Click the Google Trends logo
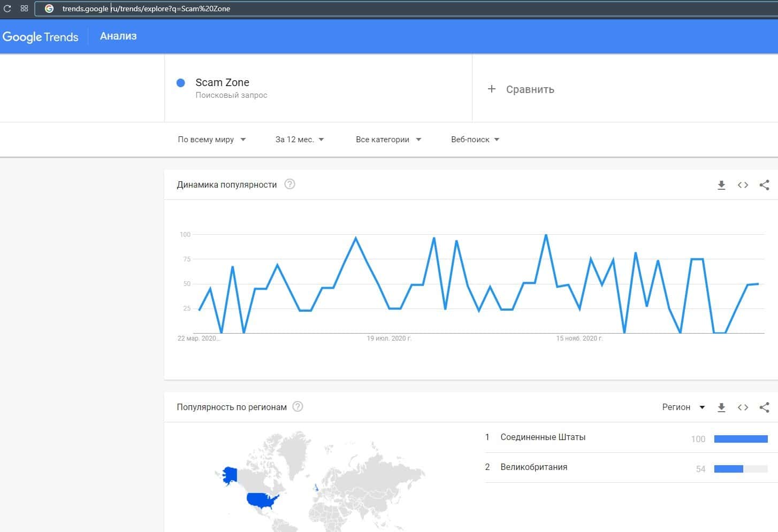 point(41,37)
